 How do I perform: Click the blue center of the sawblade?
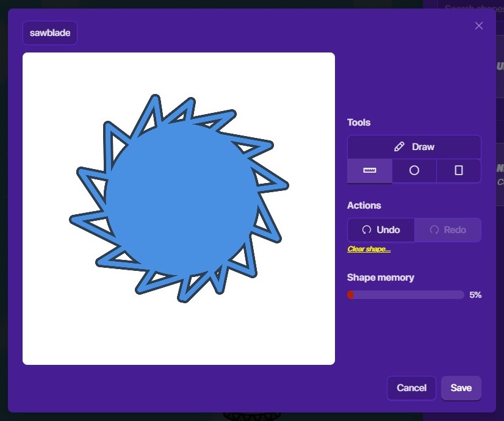181,198
